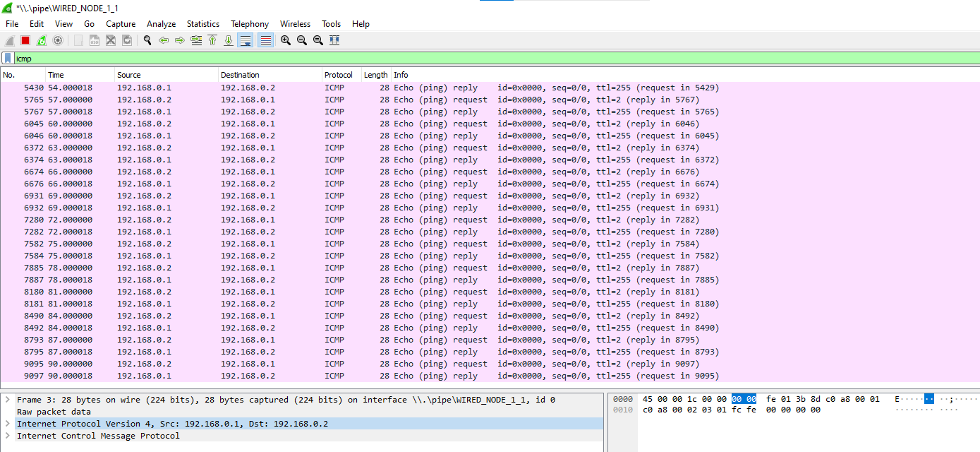Select packet 7885 echo request row
Screen dimensions: 980x452
point(490,268)
